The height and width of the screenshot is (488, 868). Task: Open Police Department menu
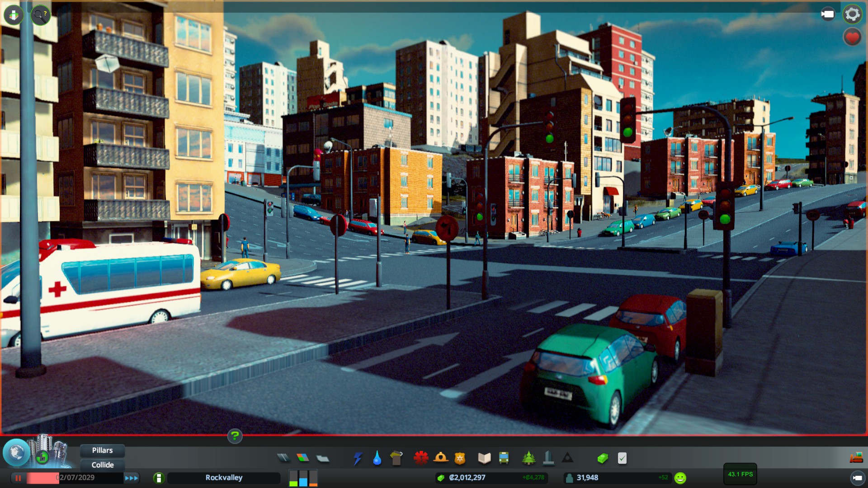pos(460,459)
